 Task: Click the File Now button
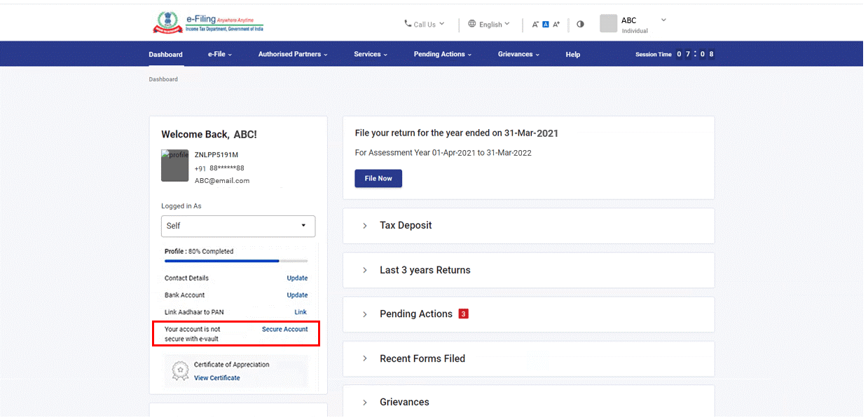[378, 178]
